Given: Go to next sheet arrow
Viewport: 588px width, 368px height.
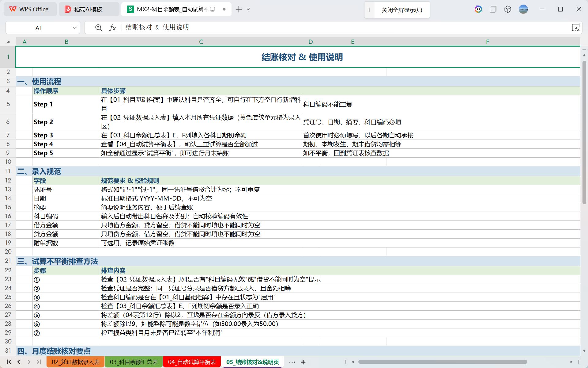Looking at the screenshot, I should (x=29, y=362).
